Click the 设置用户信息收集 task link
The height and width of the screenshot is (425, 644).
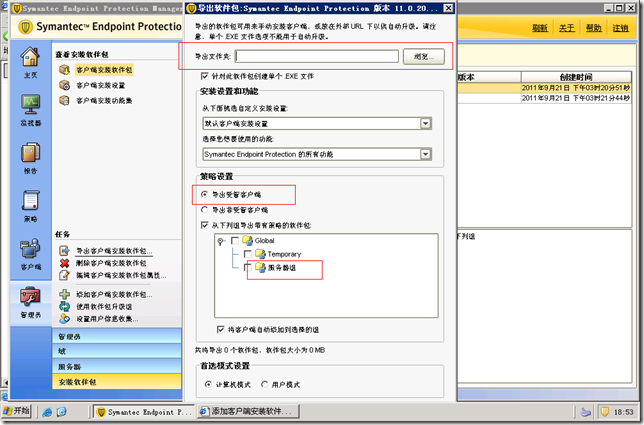(x=108, y=319)
